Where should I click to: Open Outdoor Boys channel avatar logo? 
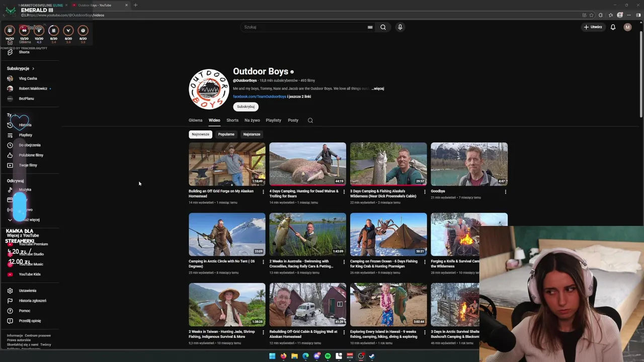[x=209, y=89]
